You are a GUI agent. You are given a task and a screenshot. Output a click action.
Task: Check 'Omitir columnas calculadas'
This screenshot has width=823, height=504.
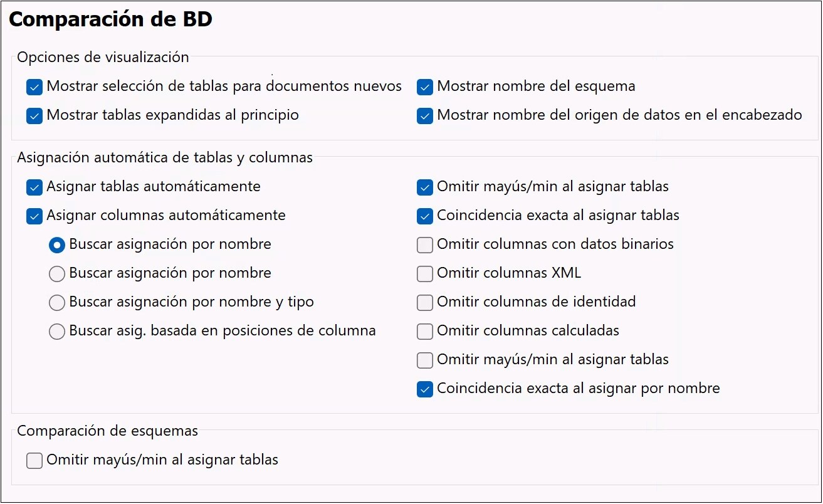click(x=425, y=331)
